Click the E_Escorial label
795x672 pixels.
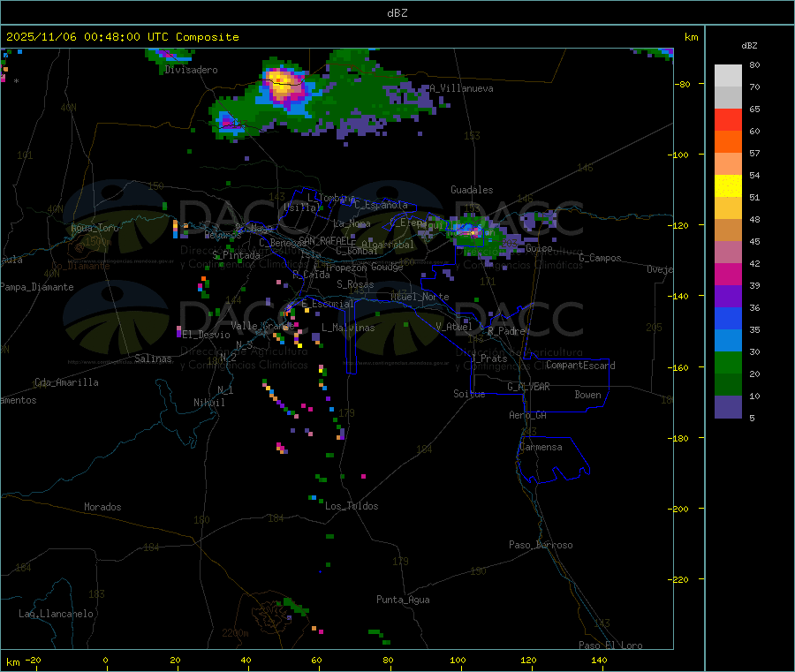pos(327,304)
